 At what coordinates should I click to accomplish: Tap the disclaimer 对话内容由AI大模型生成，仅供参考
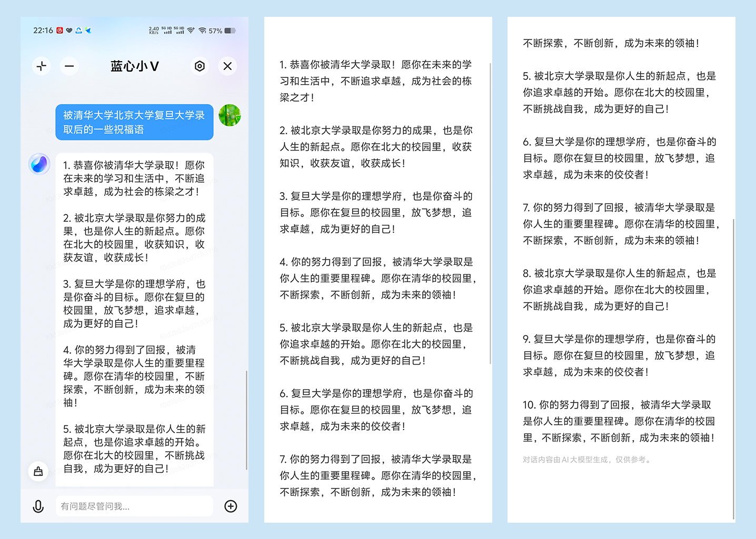tap(588, 460)
